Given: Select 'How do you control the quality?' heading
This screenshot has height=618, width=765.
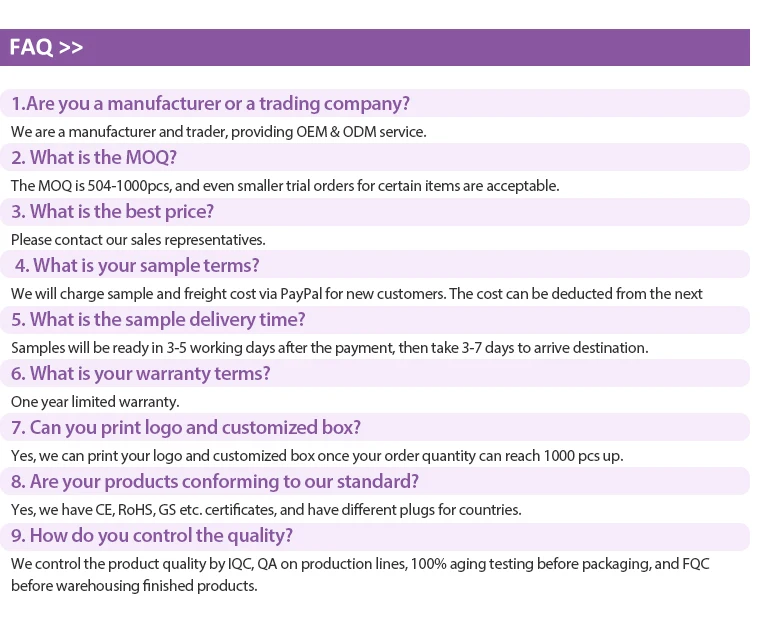Looking at the screenshot, I should point(152,535).
